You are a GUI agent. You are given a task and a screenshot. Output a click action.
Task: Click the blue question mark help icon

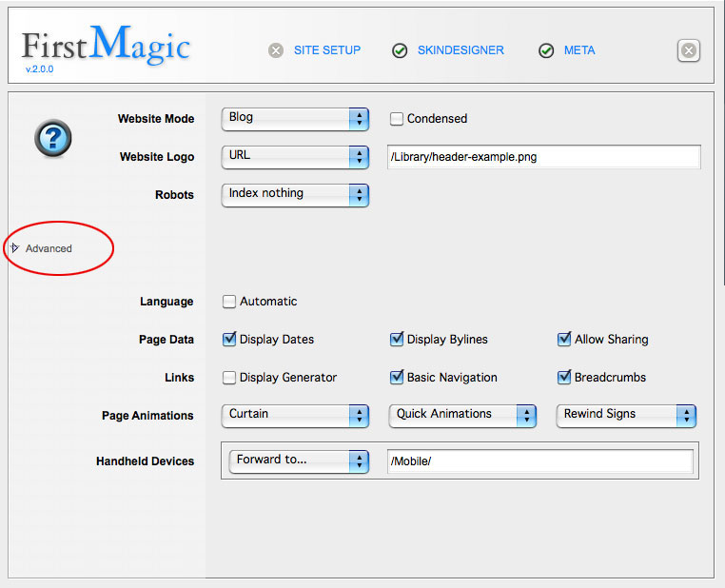tap(53, 139)
